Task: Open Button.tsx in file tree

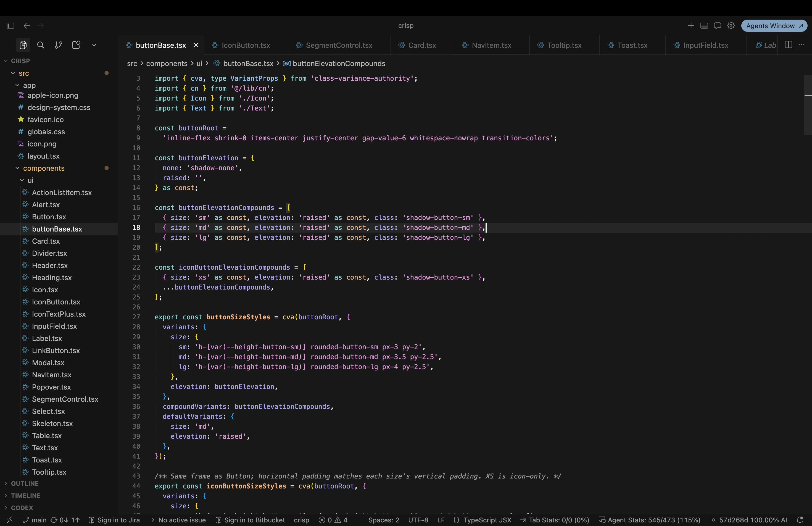Action: [59, 217]
